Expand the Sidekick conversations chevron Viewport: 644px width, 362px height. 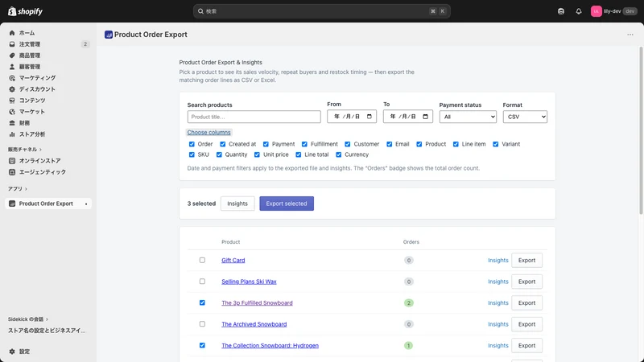point(47,319)
